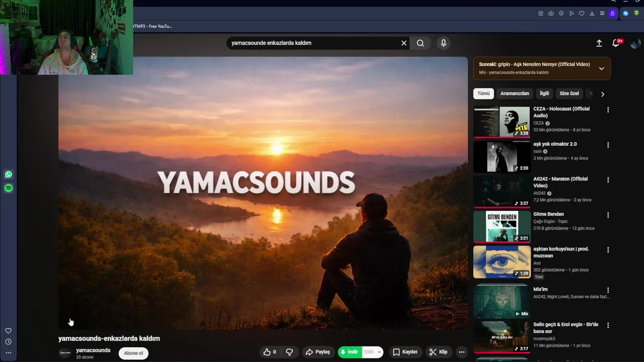Open Ati242 - Maraton video thumbnail
This screenshot has height=362, width=644.
click(x=502, y=192)
